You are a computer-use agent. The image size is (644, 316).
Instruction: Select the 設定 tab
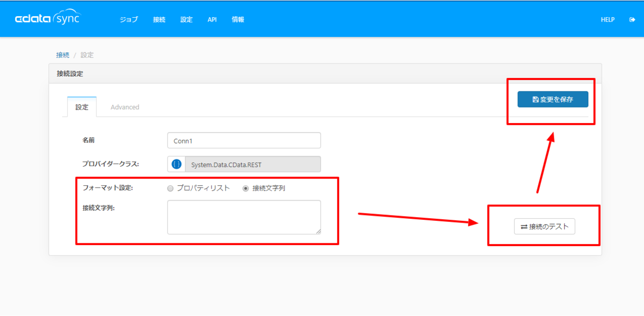82,107
